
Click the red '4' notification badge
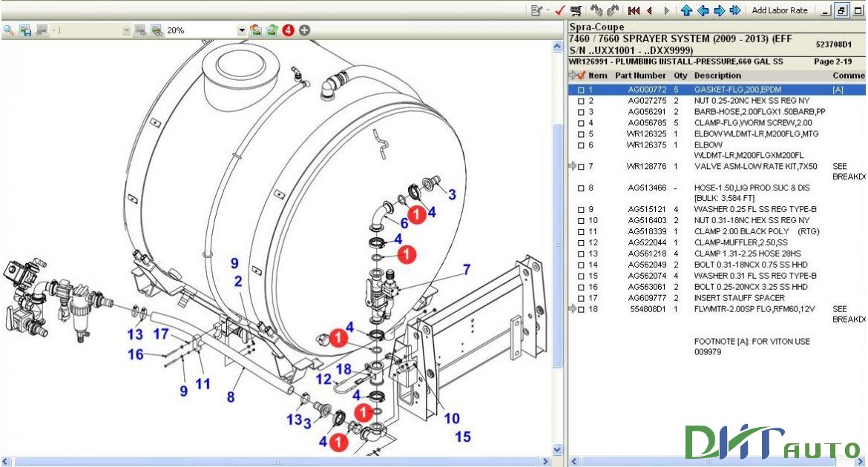click(288, 31)
